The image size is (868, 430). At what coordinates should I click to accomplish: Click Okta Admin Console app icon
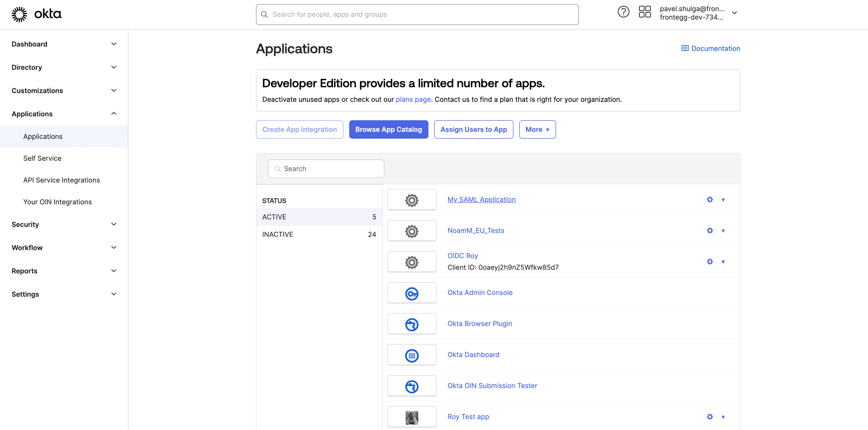412,293
